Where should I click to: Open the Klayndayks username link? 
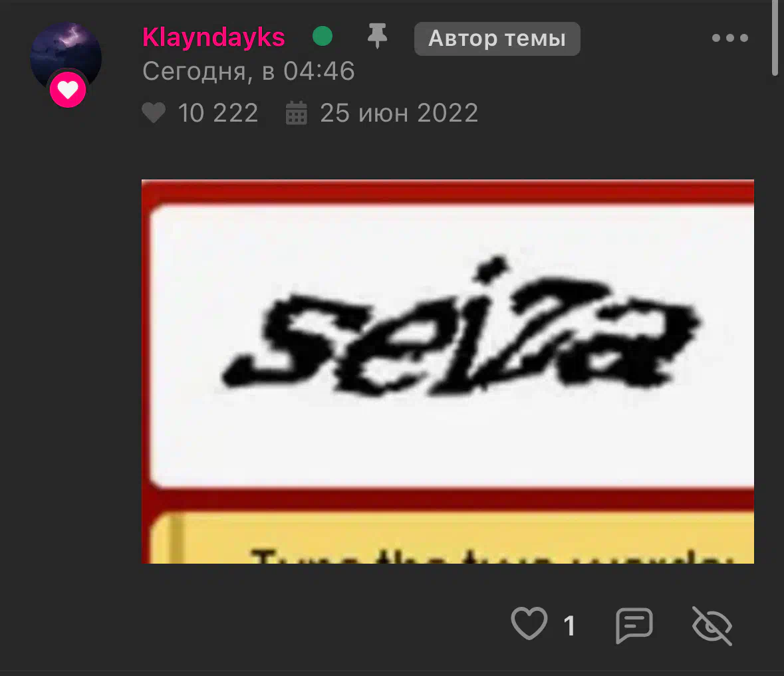pyautogui.click(x=213, y=37)
